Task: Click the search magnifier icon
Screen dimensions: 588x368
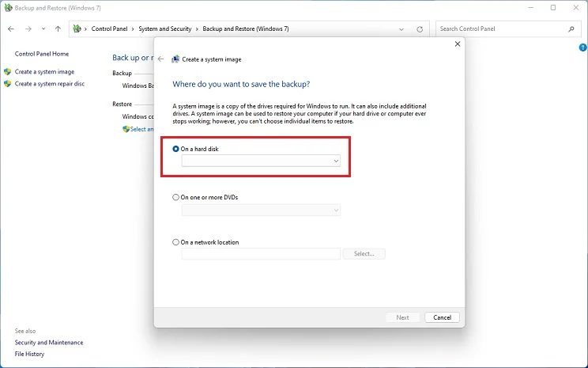Action: click(x=571, y=29)
